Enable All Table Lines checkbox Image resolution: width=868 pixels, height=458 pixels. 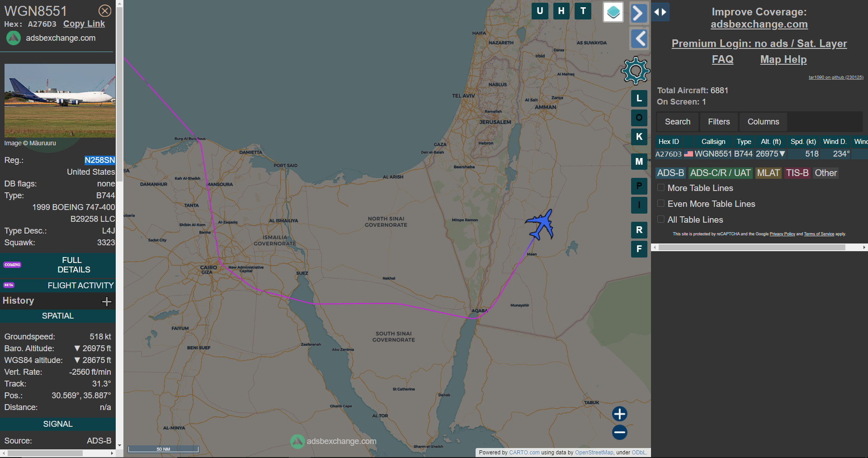coord(661,219)
